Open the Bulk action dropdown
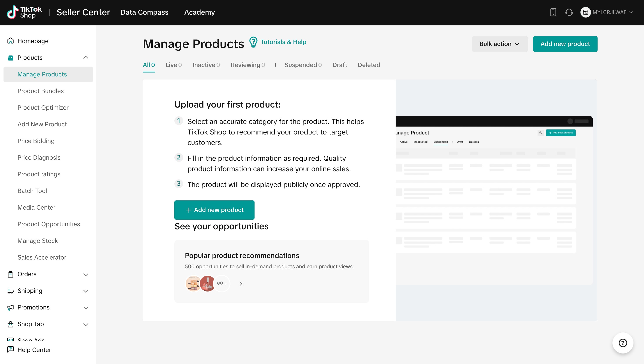This screenshot has width=644, height=364. pos(499,44)
